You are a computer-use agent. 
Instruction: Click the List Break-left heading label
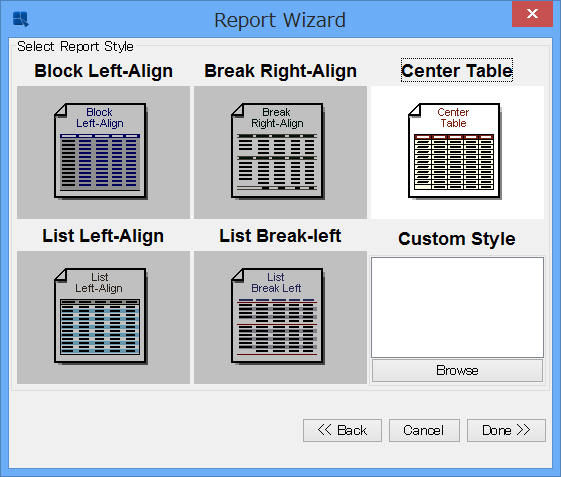click(280, 236)
